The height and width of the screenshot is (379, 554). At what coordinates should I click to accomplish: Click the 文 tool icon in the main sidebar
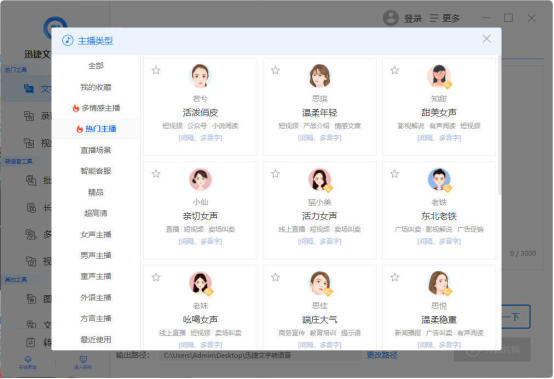[x=29, y=88]
